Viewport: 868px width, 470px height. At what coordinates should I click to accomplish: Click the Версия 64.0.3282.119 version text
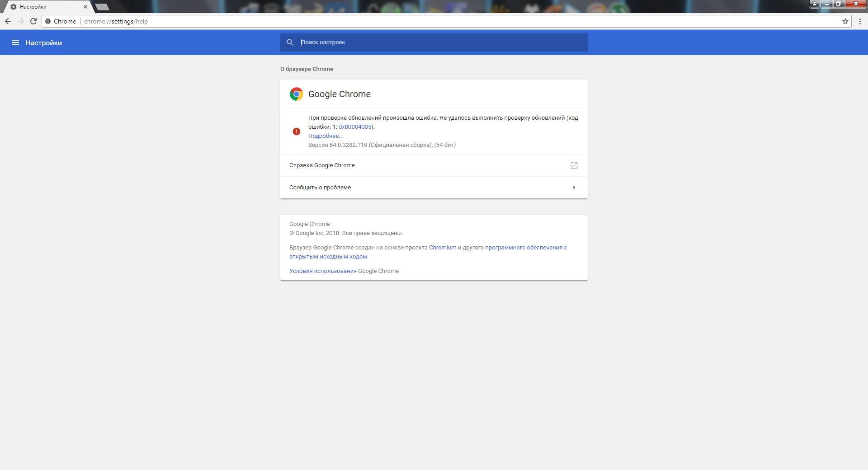pos(382,145)
